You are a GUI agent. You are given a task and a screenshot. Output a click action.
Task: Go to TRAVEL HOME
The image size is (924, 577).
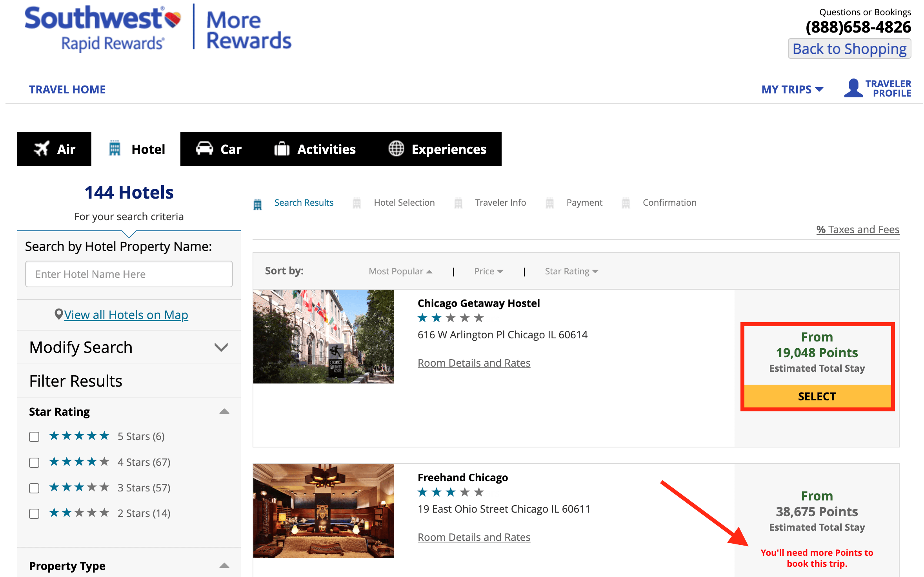click(x=67, y=89)
